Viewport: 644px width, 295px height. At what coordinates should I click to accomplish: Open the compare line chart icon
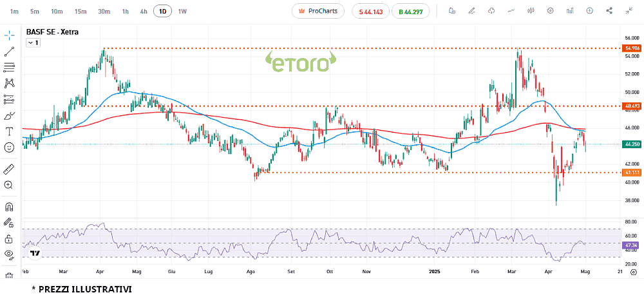click(x=511, y=11)
